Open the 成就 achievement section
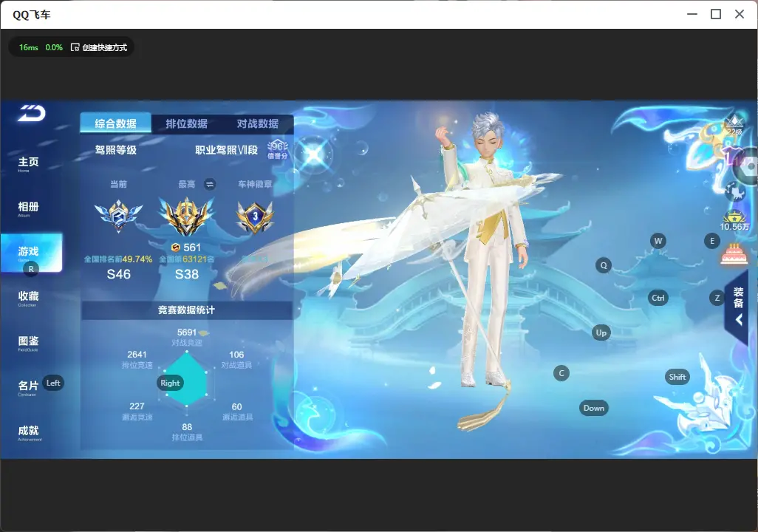The image size is (758, 532). [x=29, y=432]
